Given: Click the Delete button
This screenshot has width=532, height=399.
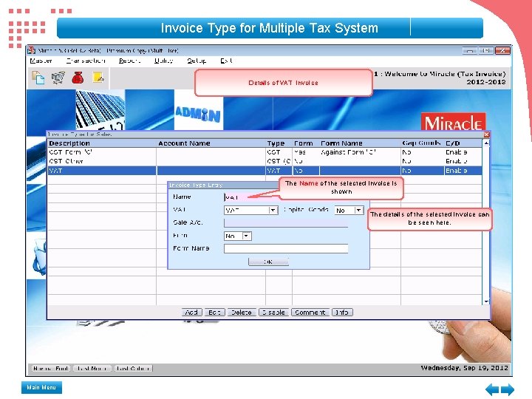Looking at the screenshot, I should pyautogui.click(x=242, y=313).
